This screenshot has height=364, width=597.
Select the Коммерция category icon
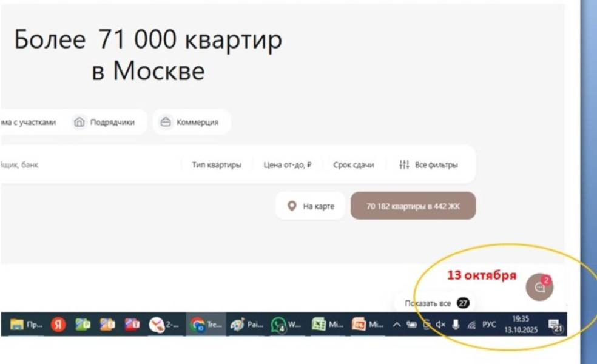point(166,122)
